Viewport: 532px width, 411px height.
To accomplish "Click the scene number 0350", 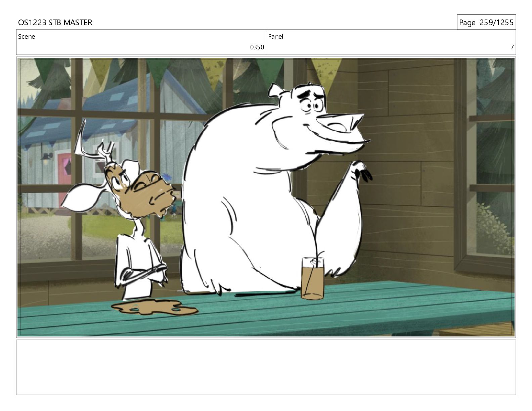I will 257,47.
